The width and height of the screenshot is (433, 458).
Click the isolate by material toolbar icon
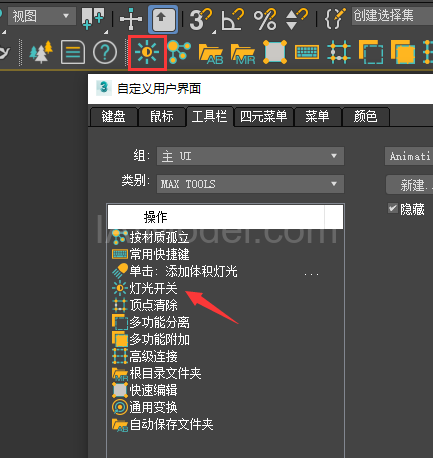(179, 52)
